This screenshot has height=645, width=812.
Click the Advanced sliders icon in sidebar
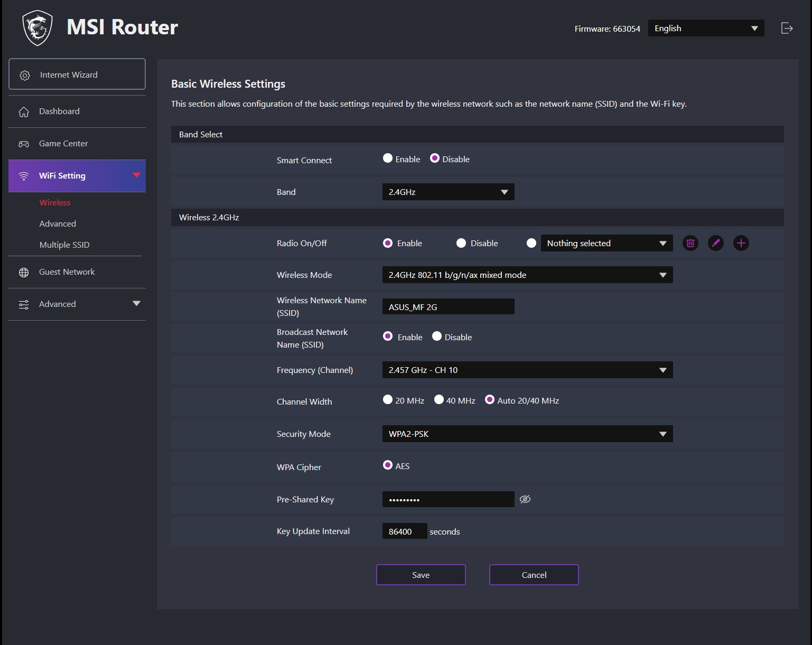click(24, 305)
